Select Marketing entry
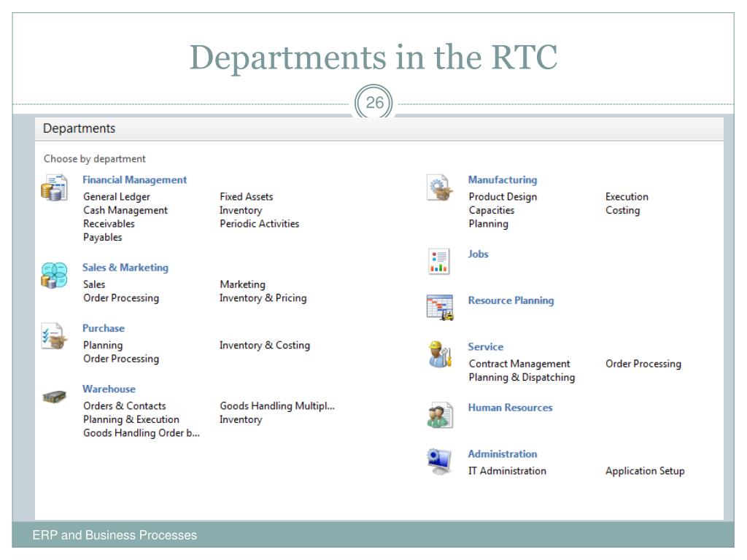 pos(242,284)
